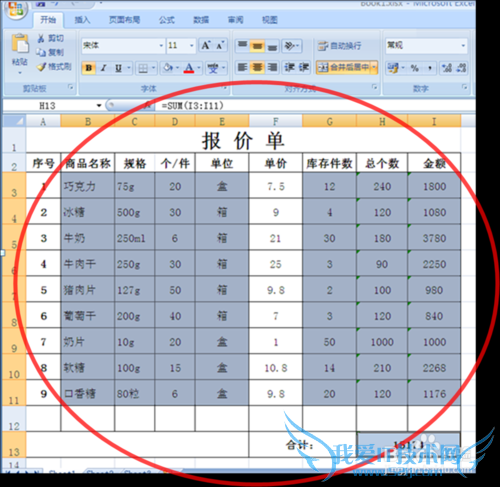Viewport: 500px width, 487px height.
Task: Click the Copy button
Action: click(x=51, y=52)
